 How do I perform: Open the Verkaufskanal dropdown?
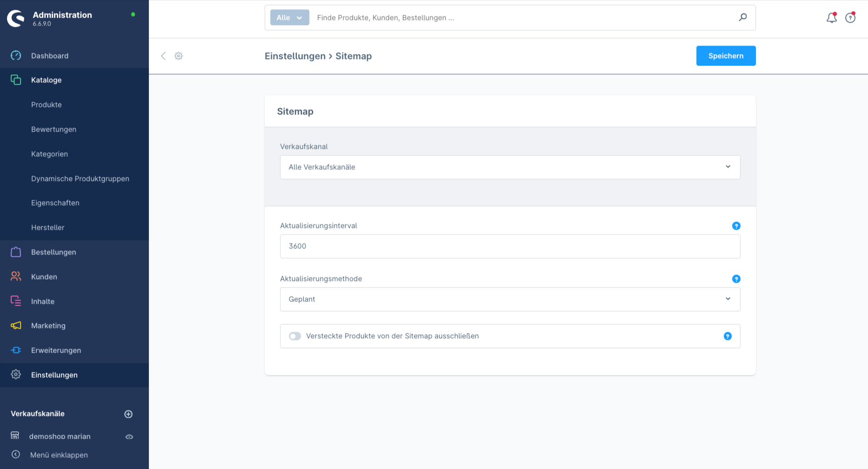tap(510, 167)
